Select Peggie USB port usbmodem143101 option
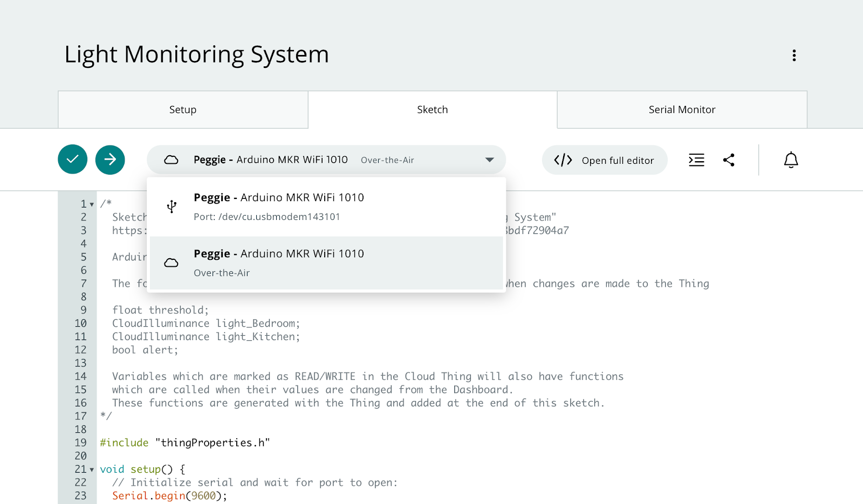 [326, 206]
